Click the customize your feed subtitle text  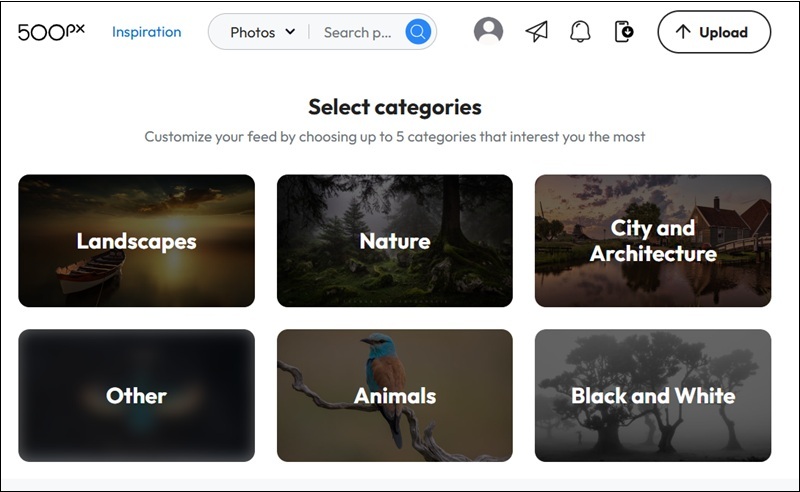coord(395,137)
